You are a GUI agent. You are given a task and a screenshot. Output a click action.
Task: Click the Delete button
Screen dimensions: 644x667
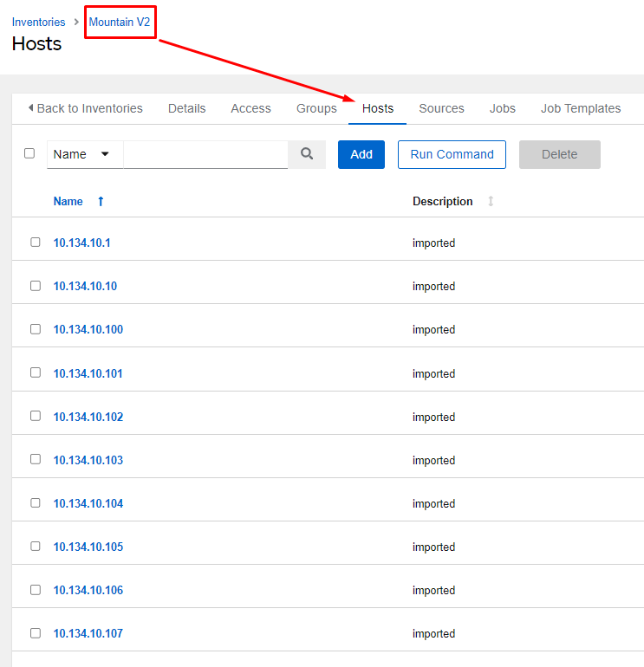tap(559, 154)
